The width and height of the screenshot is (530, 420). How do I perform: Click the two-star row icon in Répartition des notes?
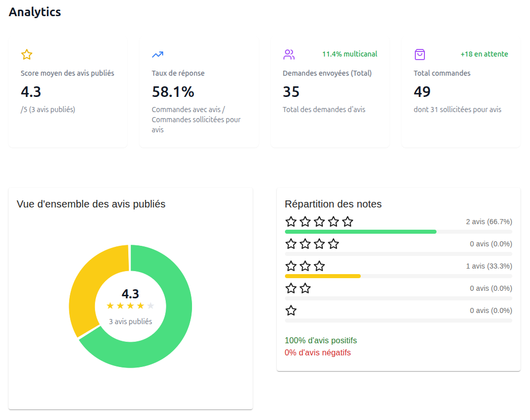298,288
